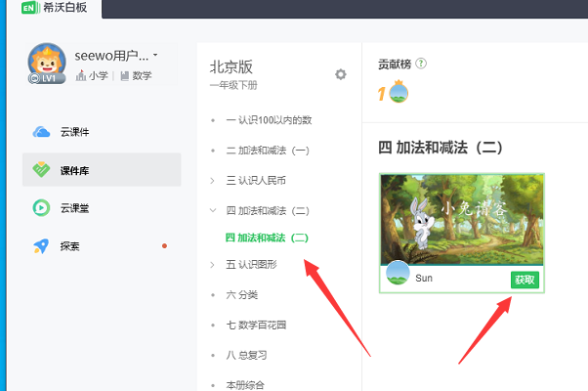
Task: Open the 小兔请客 courseware thumbnail
Action: click(x=462, y=220)
